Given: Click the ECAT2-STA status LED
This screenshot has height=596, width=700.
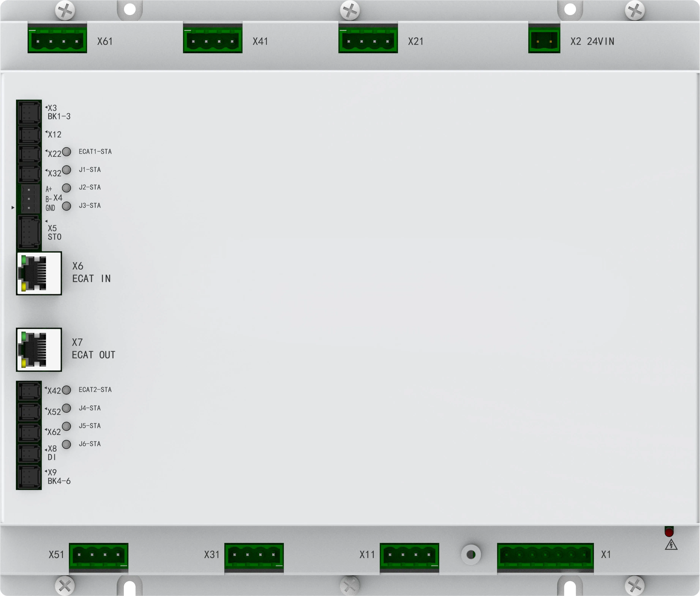Looking at the screenshot, I should 67,390.
